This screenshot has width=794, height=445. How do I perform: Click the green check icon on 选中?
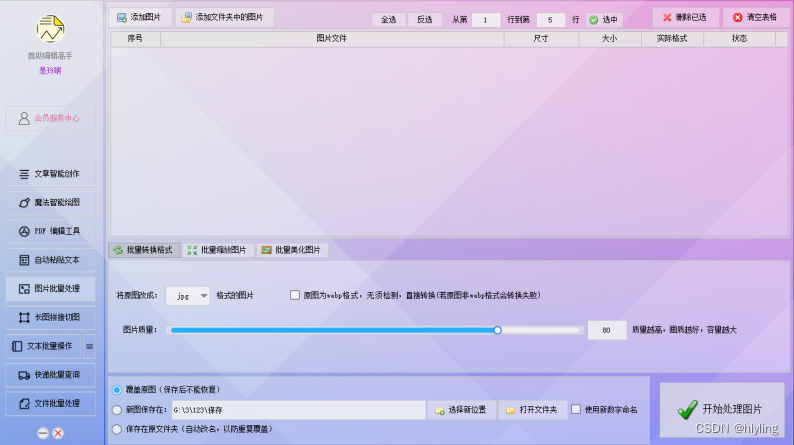point(593,20)
